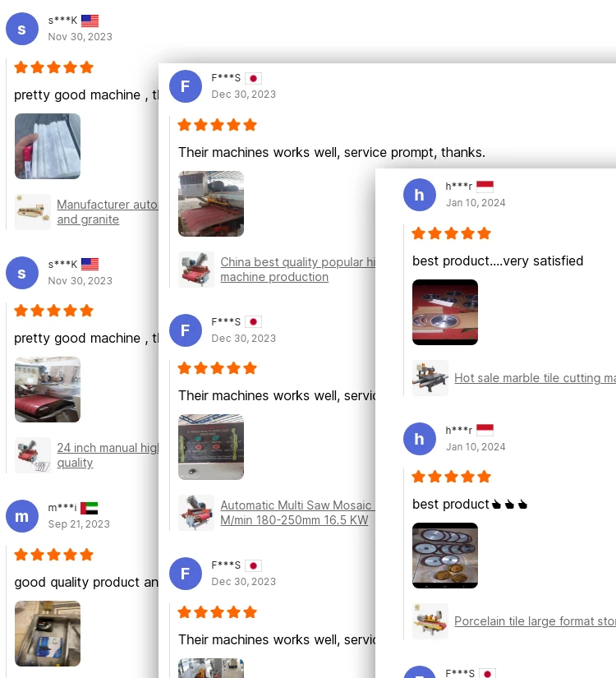
Task: Open 'Manufacturer auto... and granite' product link
Action: (x=108, y=212)
